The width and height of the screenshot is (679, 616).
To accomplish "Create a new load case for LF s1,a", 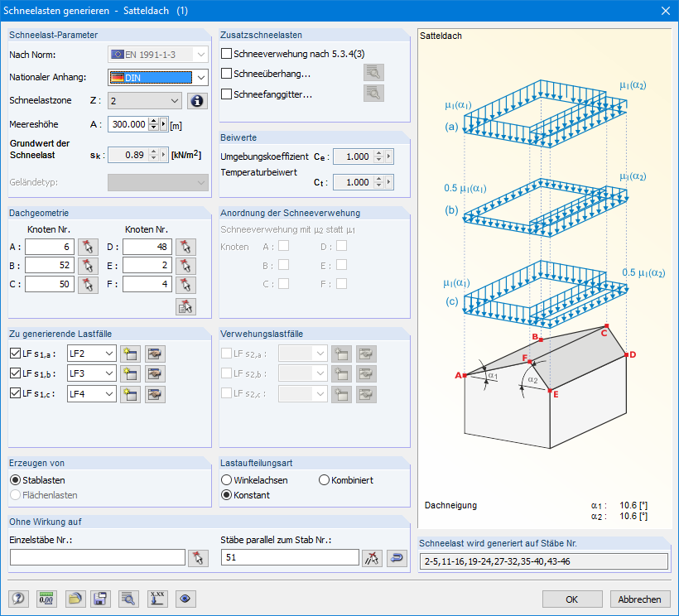I will (130, 353).
